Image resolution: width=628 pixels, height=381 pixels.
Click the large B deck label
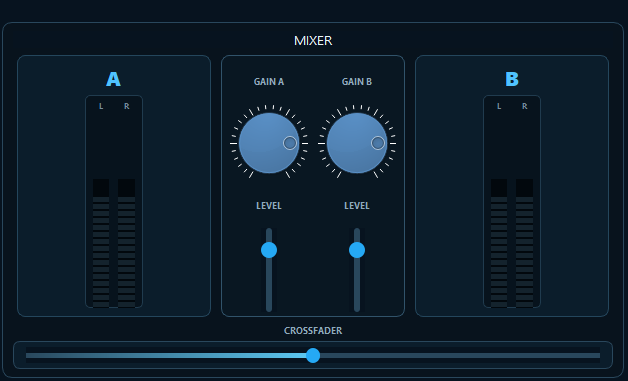click(x=512, y=79)
